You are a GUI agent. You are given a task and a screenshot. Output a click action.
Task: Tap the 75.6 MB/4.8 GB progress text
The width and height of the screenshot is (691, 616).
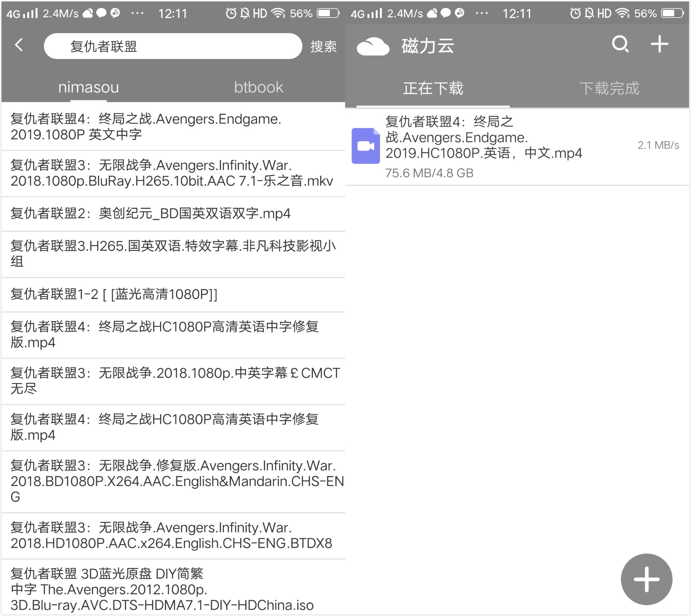point(429,173)
